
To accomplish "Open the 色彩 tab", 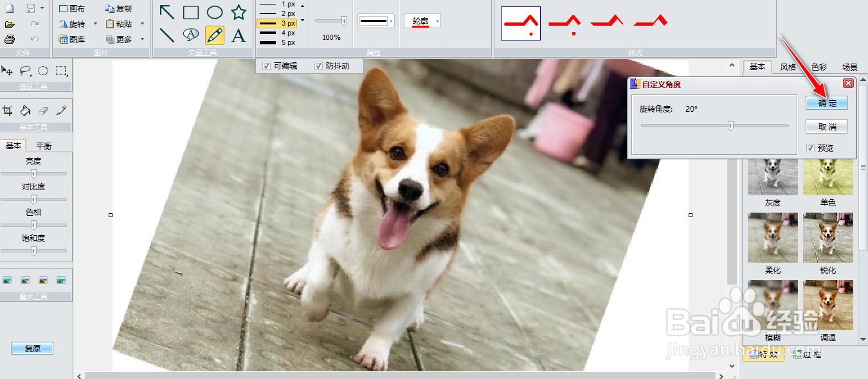I will (x=819, y=67).
